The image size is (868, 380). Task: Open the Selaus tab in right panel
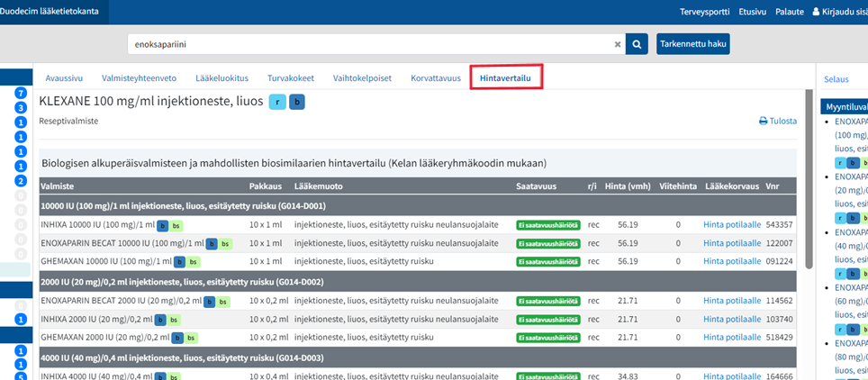pos(836,79)
